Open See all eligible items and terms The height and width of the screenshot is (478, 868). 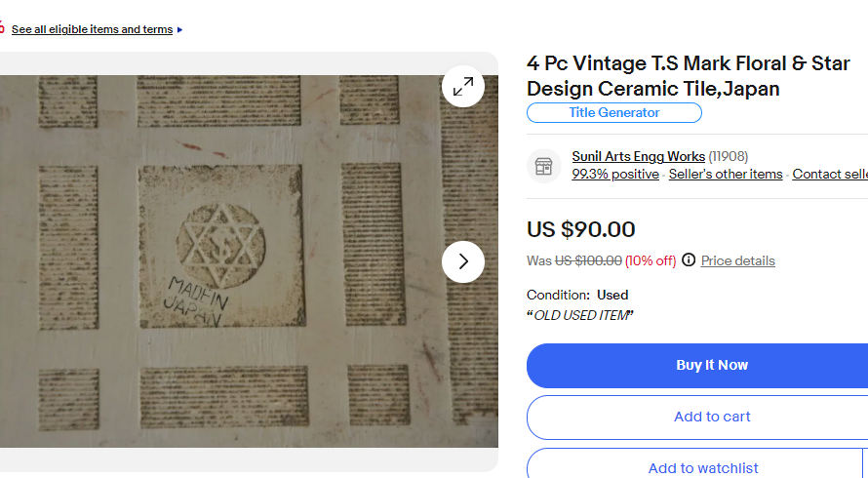(x=92, y=29)
